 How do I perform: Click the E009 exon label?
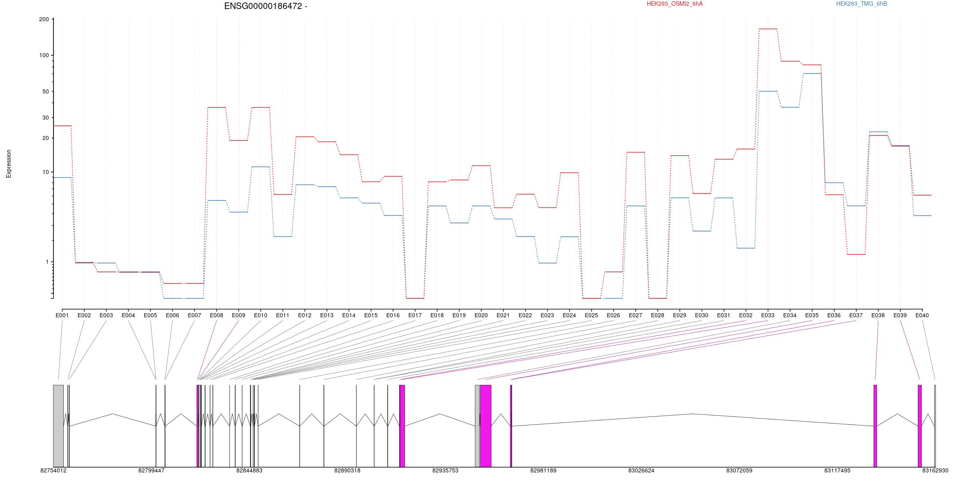click(x=238, y=315)
